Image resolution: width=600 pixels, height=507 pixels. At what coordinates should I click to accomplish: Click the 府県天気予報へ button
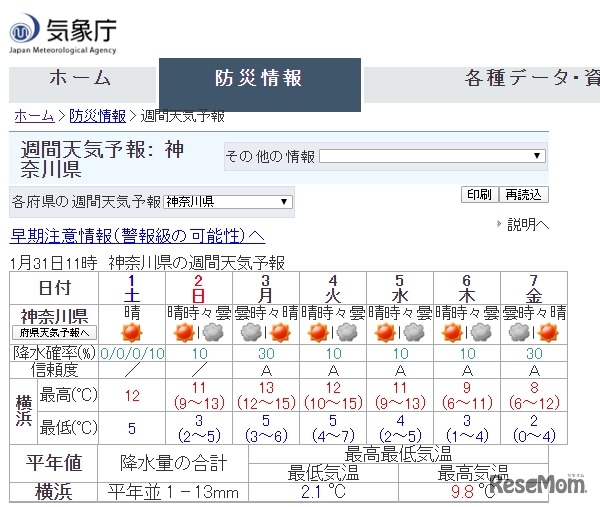tap(54, 333)
